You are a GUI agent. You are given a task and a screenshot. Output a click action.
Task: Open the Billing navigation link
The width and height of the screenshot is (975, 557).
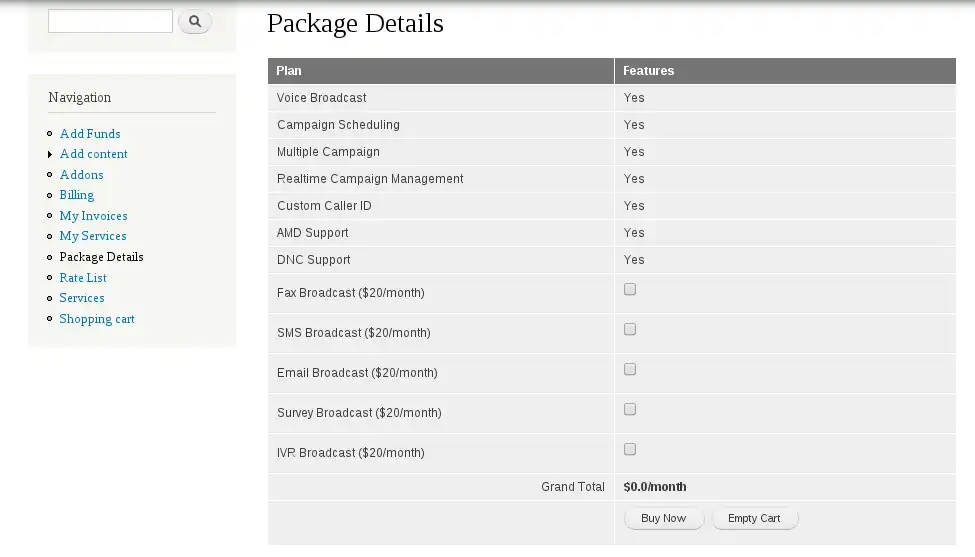click(76, 195)
